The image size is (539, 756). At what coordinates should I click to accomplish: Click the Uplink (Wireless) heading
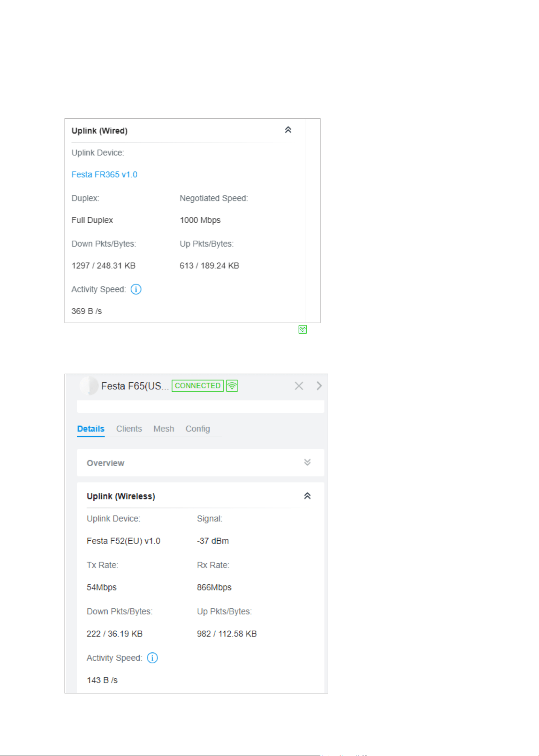pyautogui.click(x=121, y=496)
